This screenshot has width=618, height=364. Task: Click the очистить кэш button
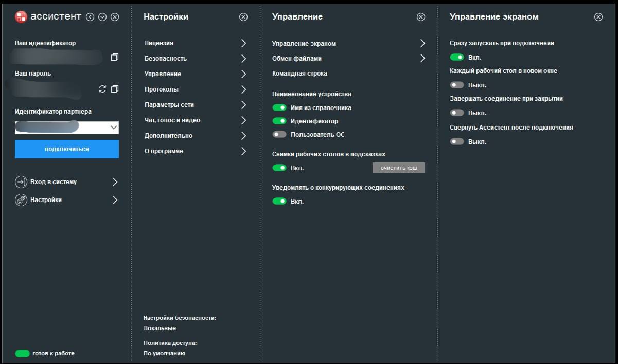coord(399,168)
